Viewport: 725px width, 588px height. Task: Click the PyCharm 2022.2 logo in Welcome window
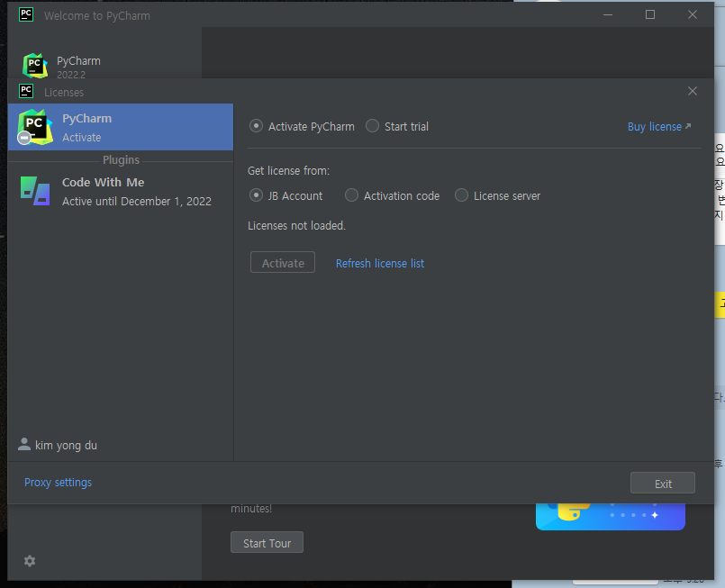click(x=35, y=66)
